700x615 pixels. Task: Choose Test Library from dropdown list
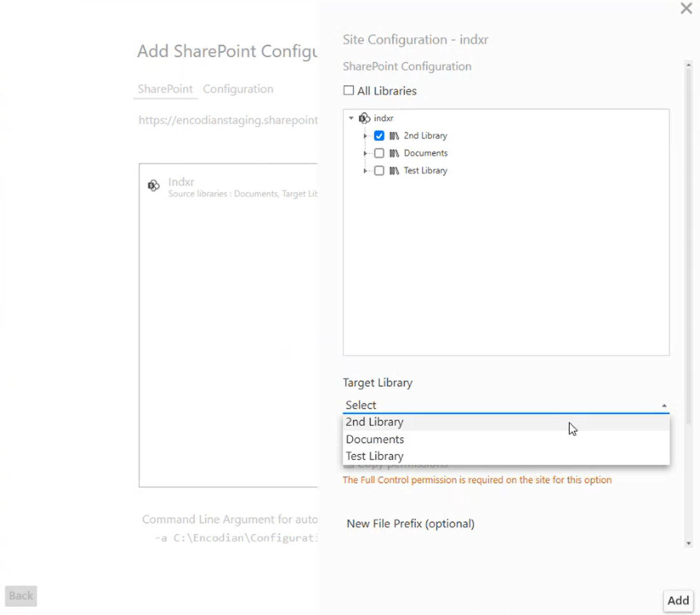click(375, 456)
